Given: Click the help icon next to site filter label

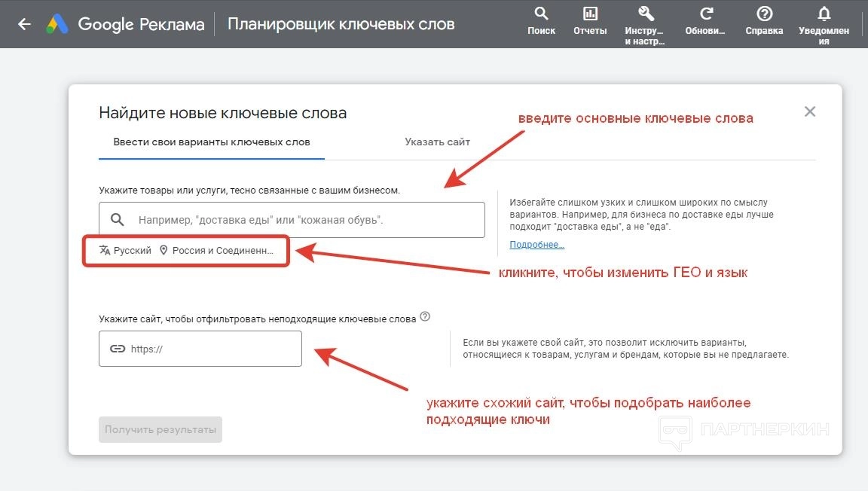Looking at the screenshot, I should coord(425,316).
